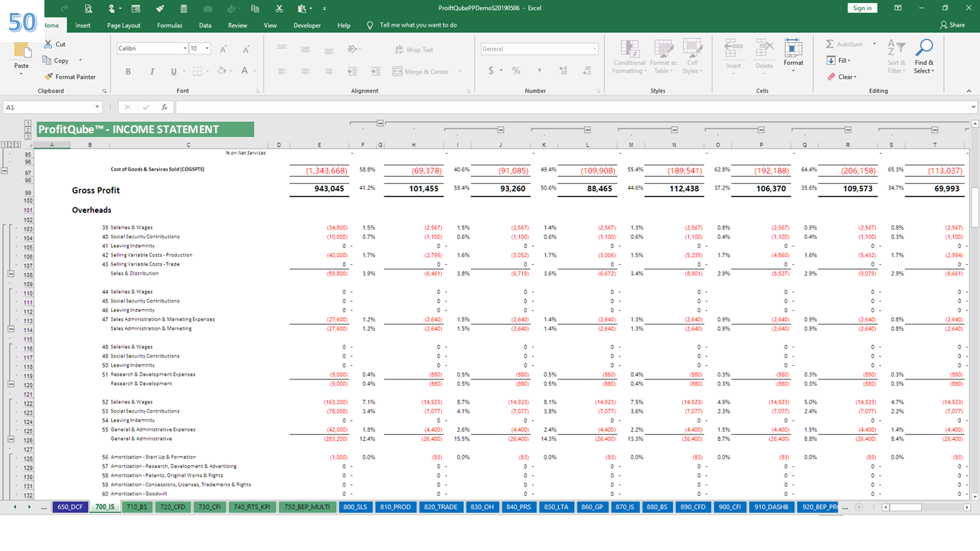Click the Increase Indent icon

(377, 71)
